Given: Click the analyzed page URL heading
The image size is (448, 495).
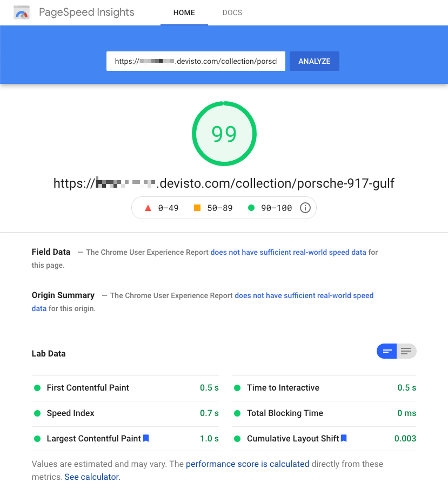Looking at the screenshot, I should click(x=224, y=183).
